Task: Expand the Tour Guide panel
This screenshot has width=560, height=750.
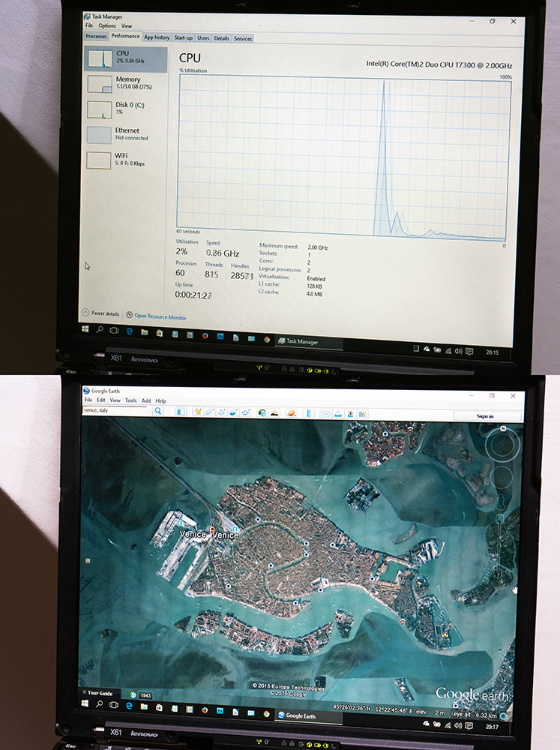Action: [97, 692]
